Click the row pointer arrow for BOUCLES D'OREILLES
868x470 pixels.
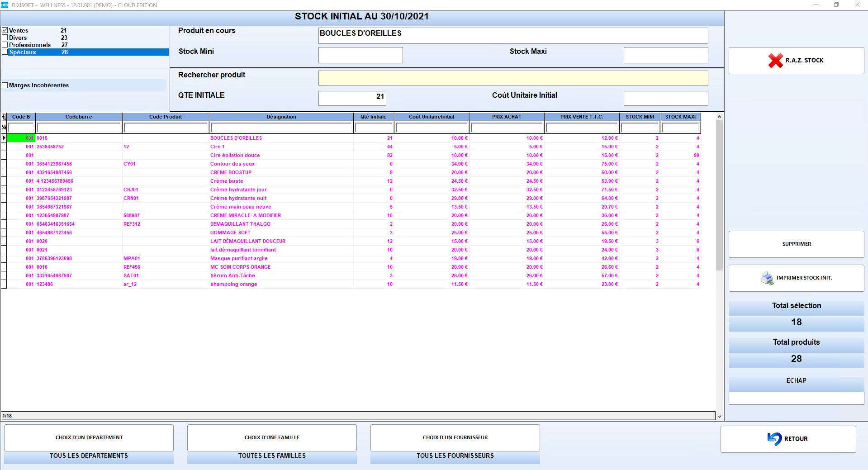click(4, 138)
